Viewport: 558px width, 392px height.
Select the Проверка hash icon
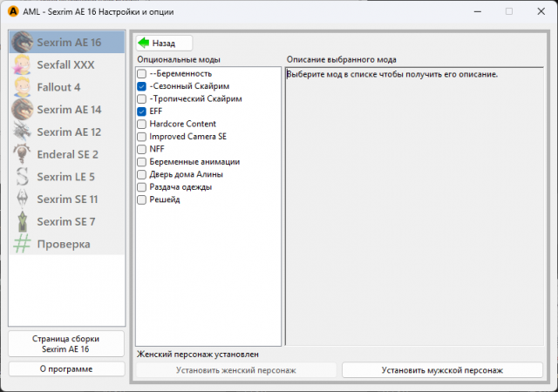pos(23,244)
